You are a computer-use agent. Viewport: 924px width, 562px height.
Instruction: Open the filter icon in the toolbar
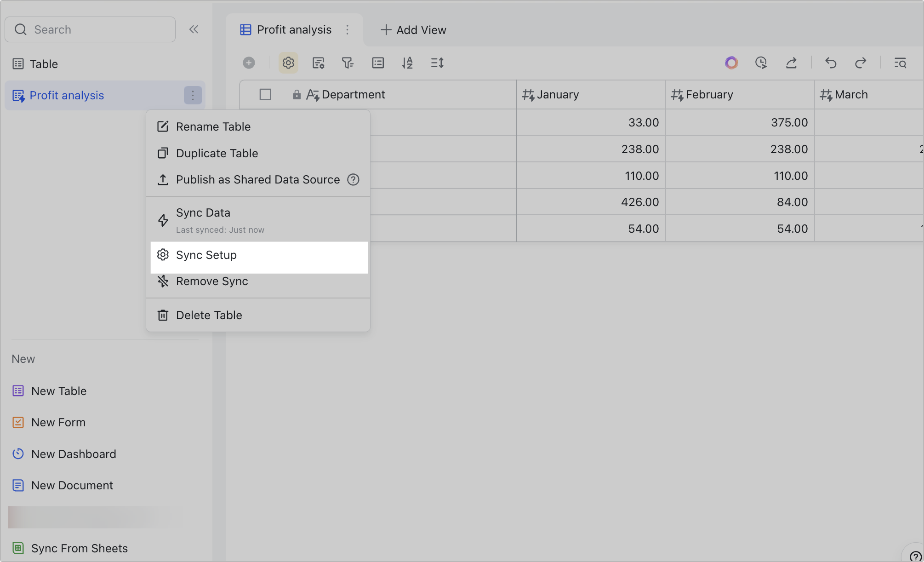click(x=348, y=63)
